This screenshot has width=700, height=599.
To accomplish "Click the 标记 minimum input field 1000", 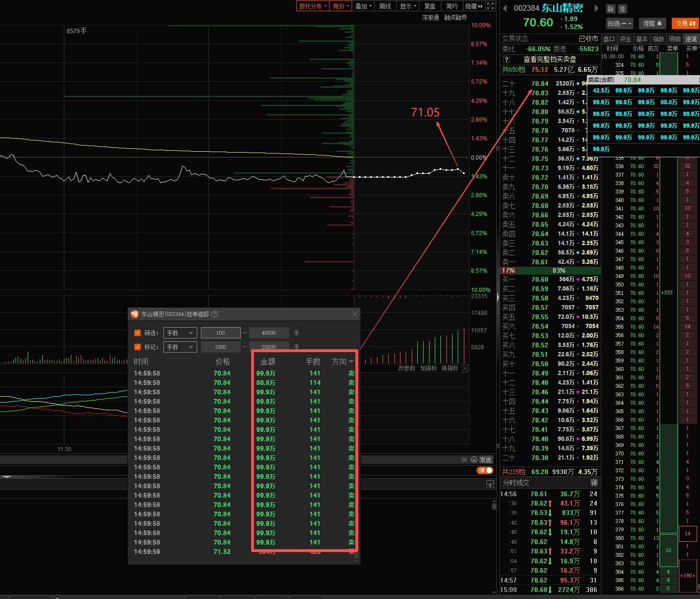I will click(221, 347).
